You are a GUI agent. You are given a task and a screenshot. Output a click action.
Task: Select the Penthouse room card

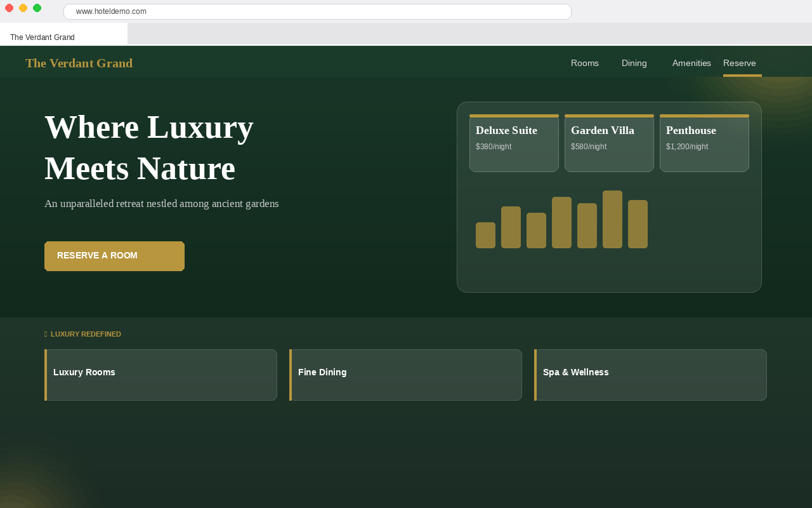point(704,143)
